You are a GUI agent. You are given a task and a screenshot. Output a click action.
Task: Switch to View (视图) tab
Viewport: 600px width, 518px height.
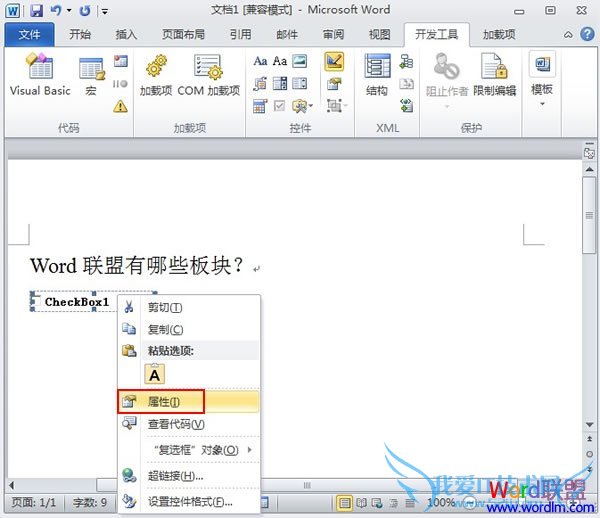pyautogui.click(x=380, y=34)
